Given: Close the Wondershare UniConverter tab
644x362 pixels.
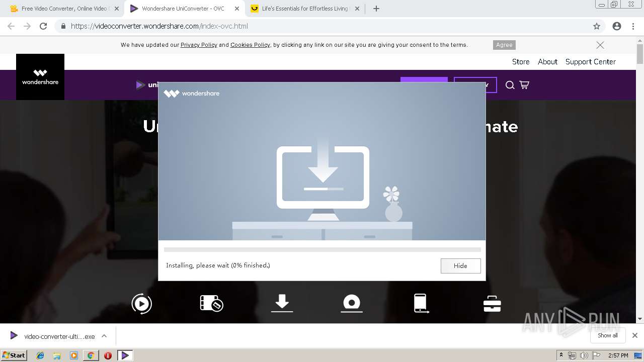Looking at the screenshot, I should click(x=237, y=9).
